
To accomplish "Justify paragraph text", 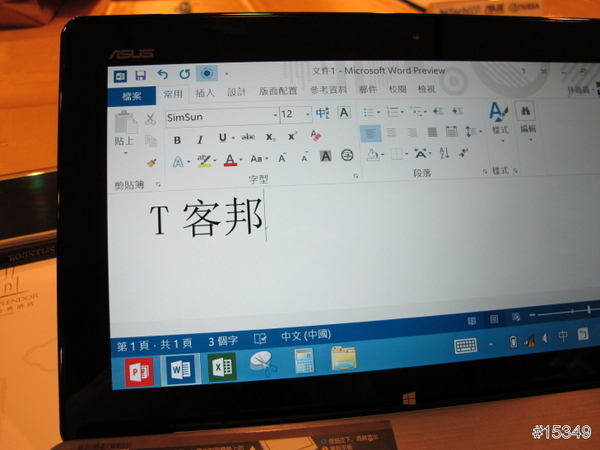I will 432,132.
